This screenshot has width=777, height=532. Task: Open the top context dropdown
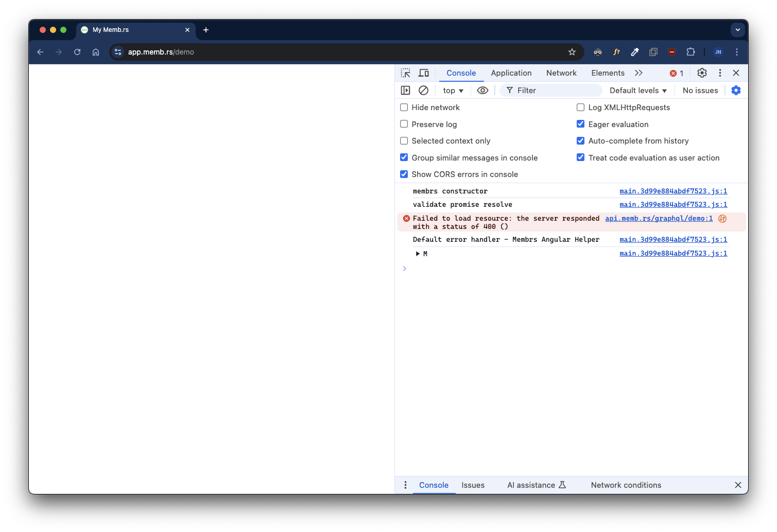coord(453,91)
